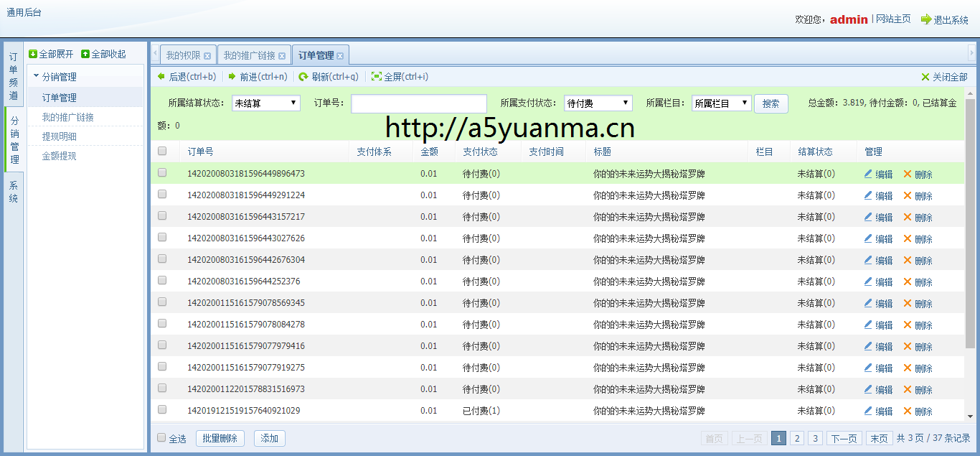Click the 全部收起 collapse-all icon
Image resolution: width=980 pixels, height=456 pixels.
click(x=85, y=54)
